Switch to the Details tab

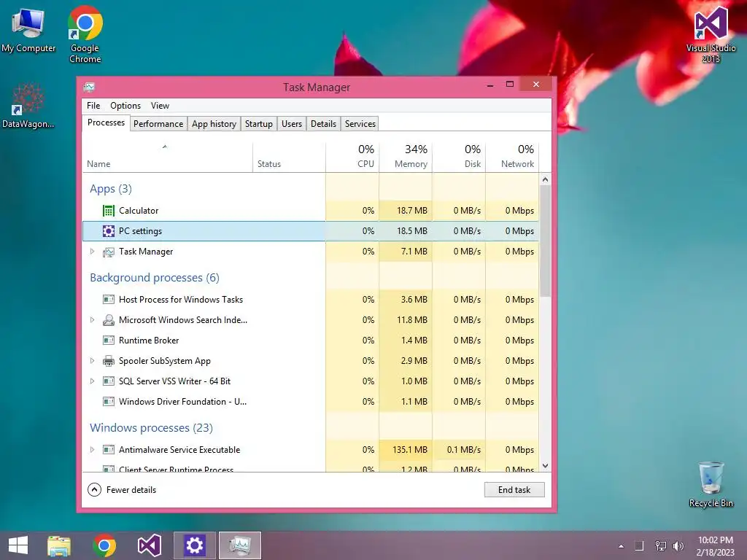pos(323,124)
